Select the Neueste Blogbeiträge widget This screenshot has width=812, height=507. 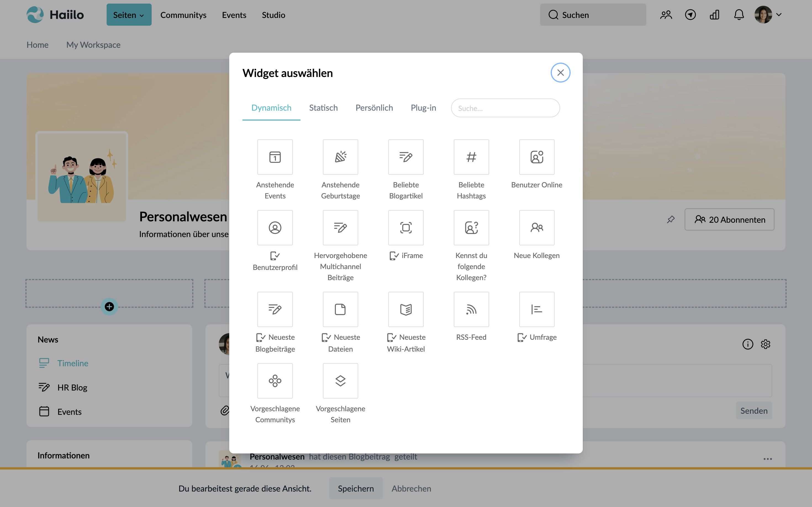(275, 309)
